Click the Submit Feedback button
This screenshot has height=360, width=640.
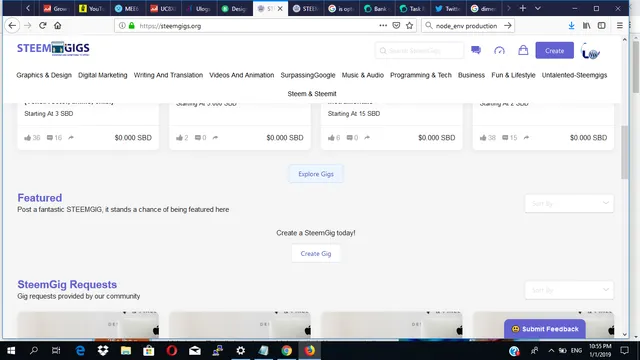[544, 329]
